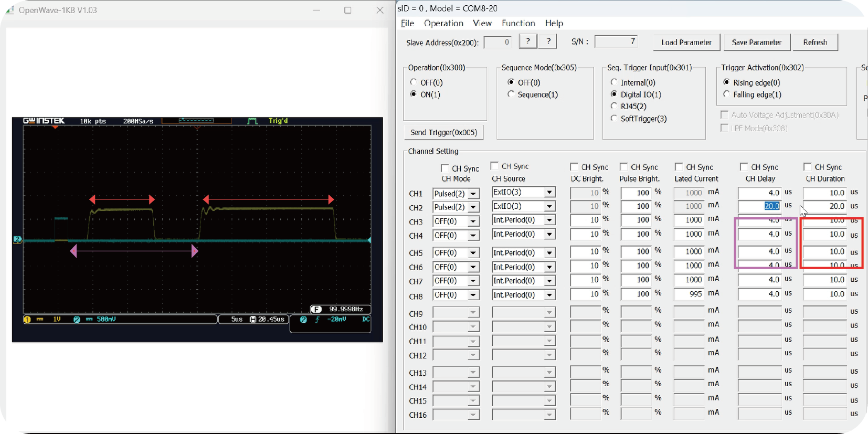Select Sequence(1) in Sequence Mode
The width and height of the screenshot is (868, 434).
[511, 94]
